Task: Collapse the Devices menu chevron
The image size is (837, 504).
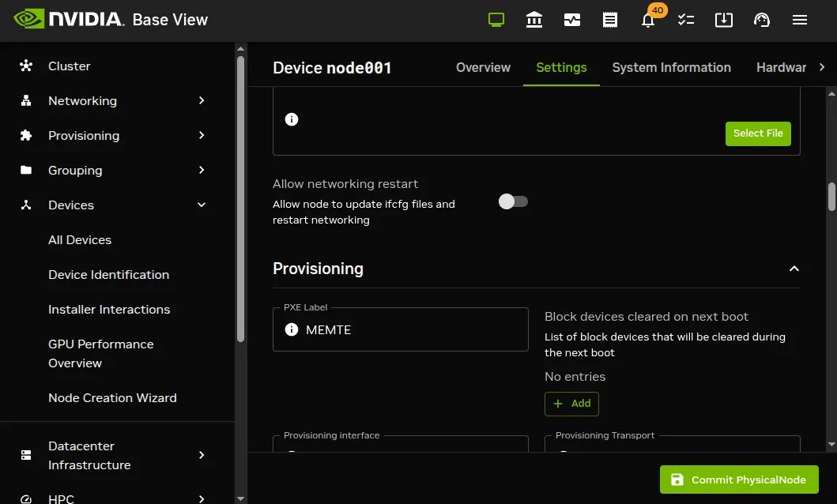Action: pyautogui.click(x=202, y=205)
